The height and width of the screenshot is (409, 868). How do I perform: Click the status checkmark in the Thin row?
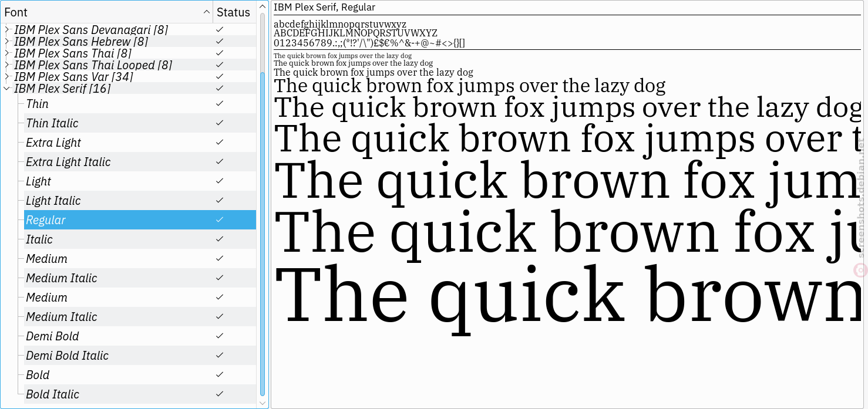click(220, 103)
